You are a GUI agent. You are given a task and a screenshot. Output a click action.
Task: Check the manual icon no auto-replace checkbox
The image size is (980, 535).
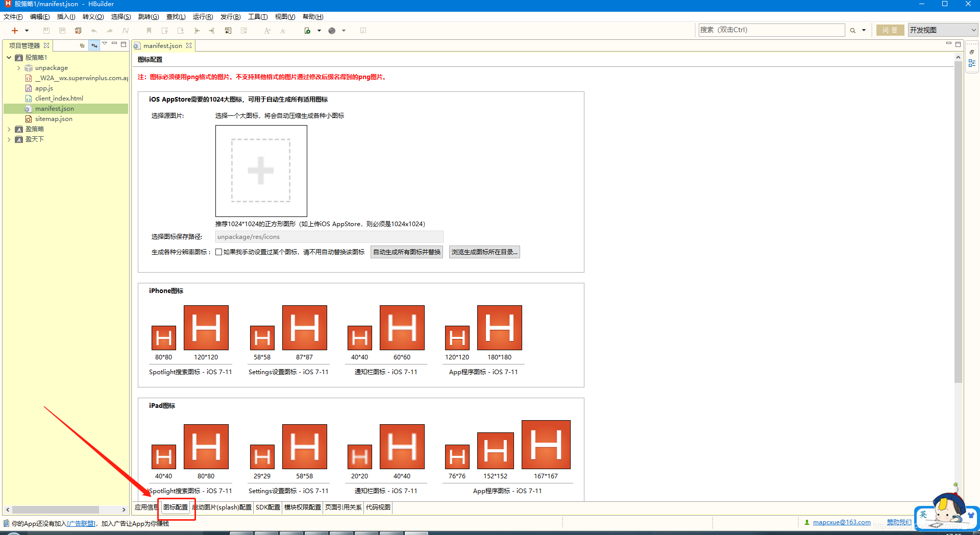click(x=218, y=252)
